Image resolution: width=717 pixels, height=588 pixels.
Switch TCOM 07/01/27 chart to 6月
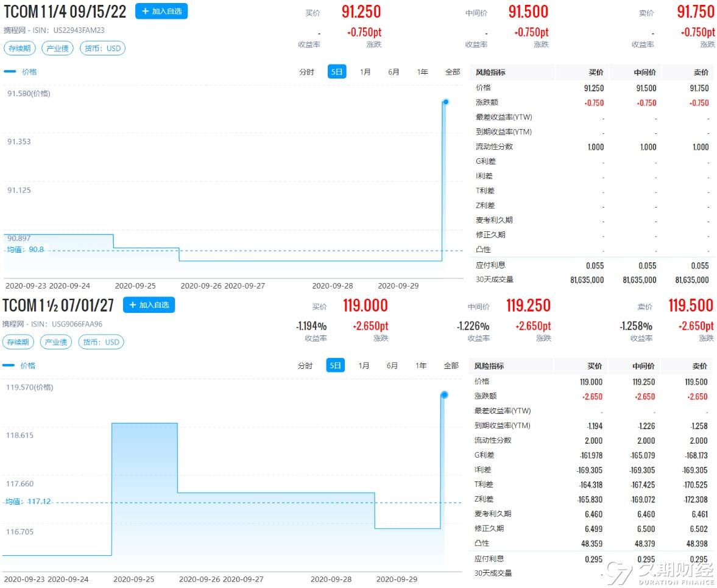point(392,365)
